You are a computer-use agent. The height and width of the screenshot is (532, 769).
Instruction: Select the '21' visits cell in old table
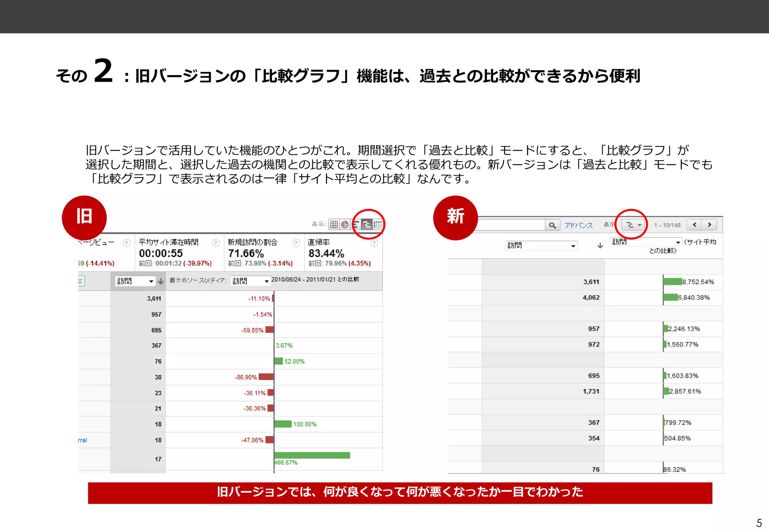158,408
